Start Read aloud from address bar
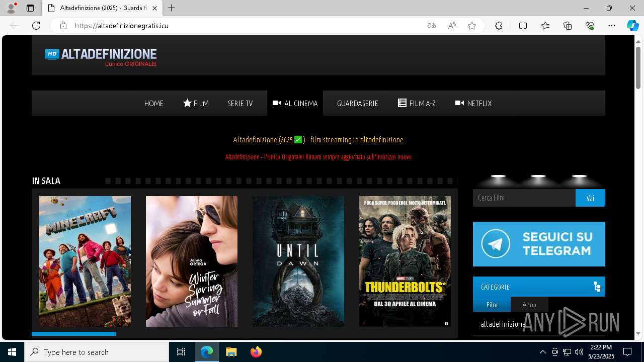 pyautogui.click(x=452, y=26)
